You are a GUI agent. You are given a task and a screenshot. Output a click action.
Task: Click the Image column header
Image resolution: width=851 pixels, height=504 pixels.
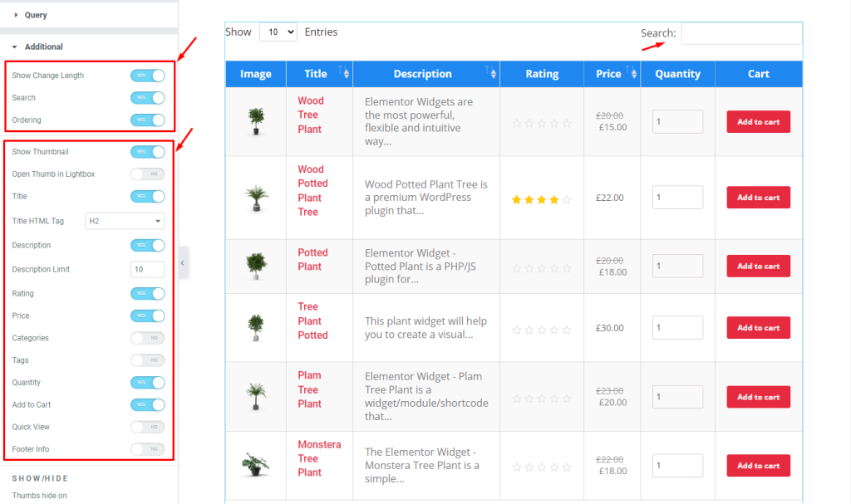[256, 74]
